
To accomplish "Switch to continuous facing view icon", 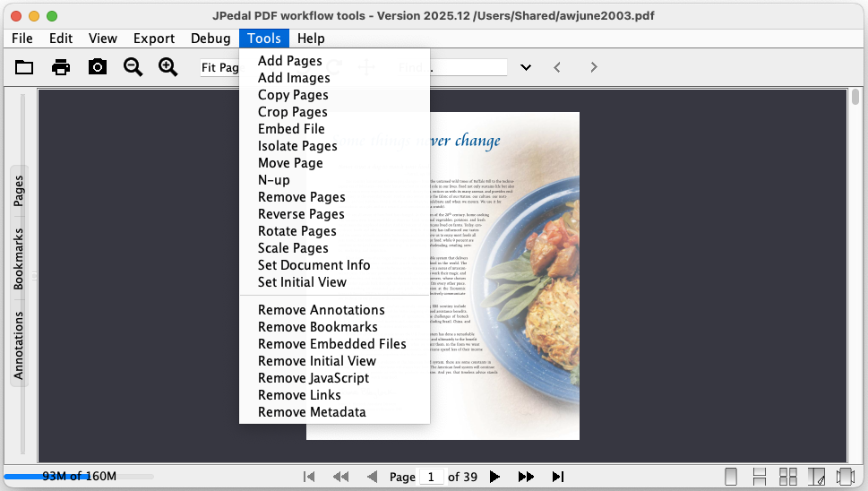I will pyautogui.click(x=787, y=477).
